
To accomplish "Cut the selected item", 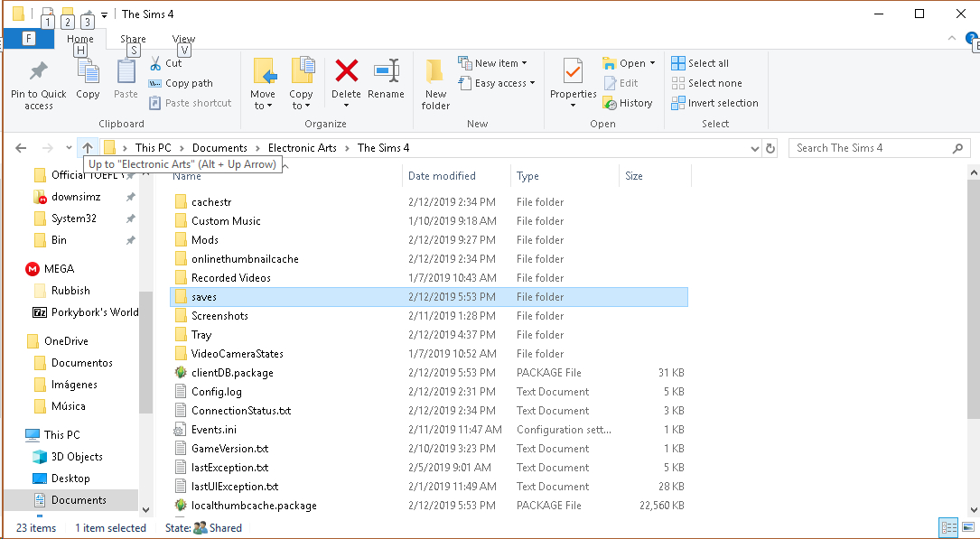I will (x=166, y=63).
